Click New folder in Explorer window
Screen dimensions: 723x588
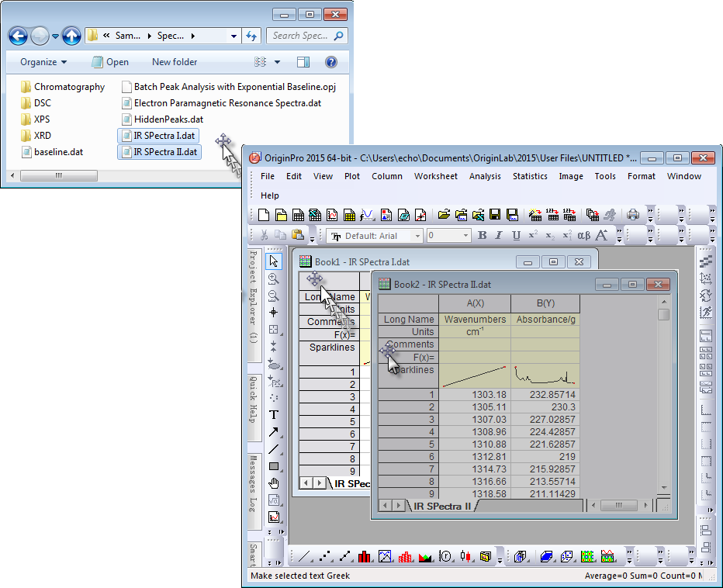175,62
